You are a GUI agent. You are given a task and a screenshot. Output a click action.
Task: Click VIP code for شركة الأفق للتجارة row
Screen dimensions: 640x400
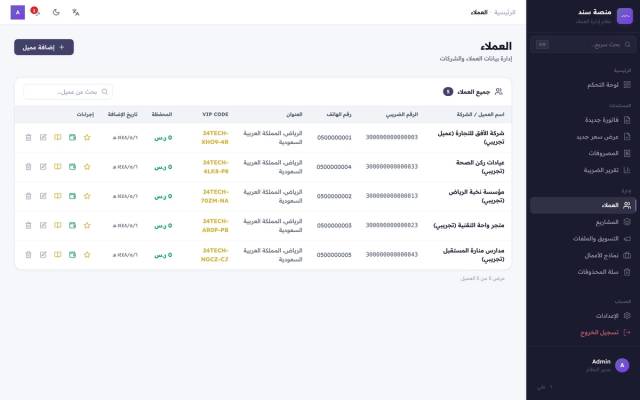[x=215, y=138]
